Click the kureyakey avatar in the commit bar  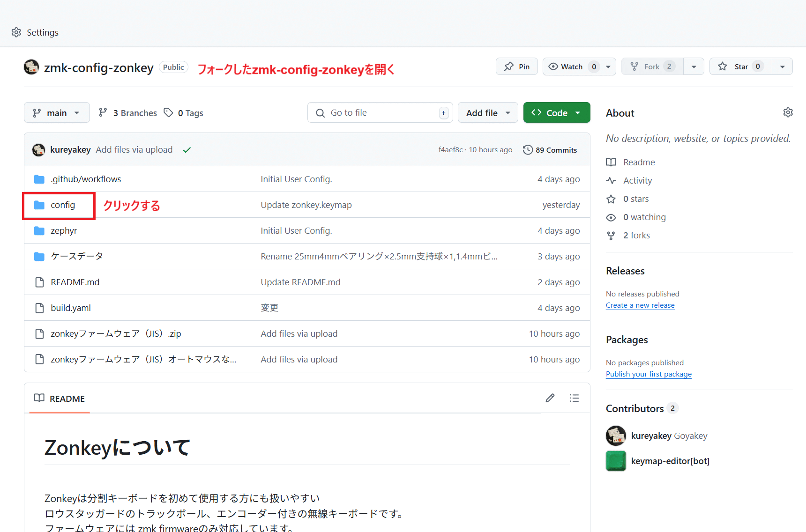[x=38, y=150]
